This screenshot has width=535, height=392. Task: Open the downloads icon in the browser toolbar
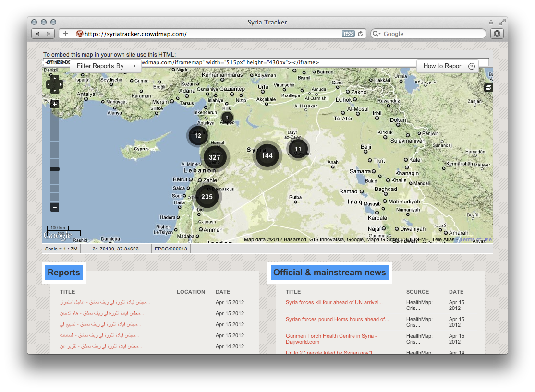(x=497, y=34)
